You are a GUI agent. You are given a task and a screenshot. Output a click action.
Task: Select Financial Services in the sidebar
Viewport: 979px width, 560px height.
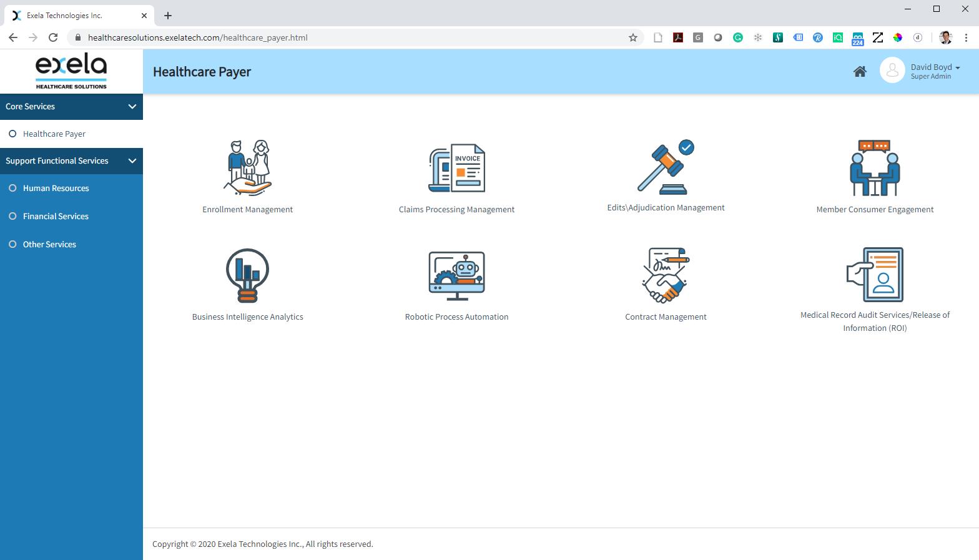(x=56, y=216)
